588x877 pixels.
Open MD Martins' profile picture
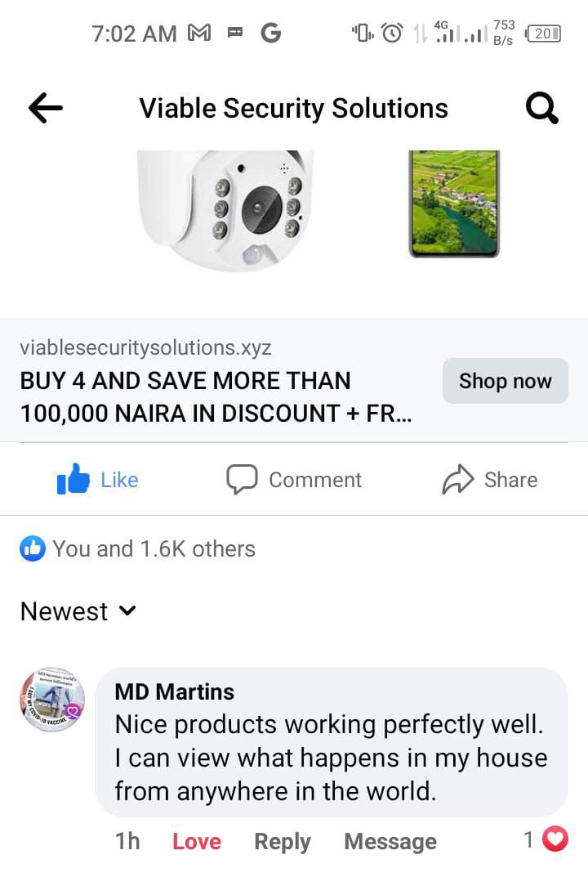52,700
